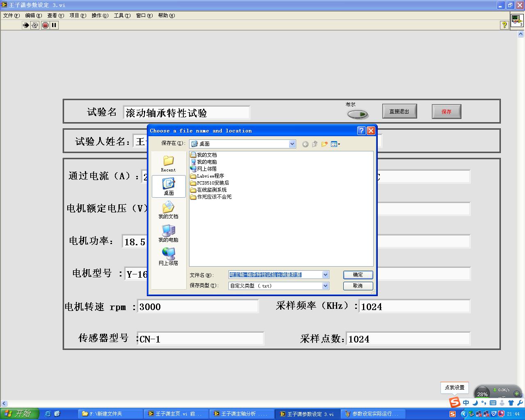Screen dimensions: 525x420
Task: Click the 试验名 input field
Action: 186,113
